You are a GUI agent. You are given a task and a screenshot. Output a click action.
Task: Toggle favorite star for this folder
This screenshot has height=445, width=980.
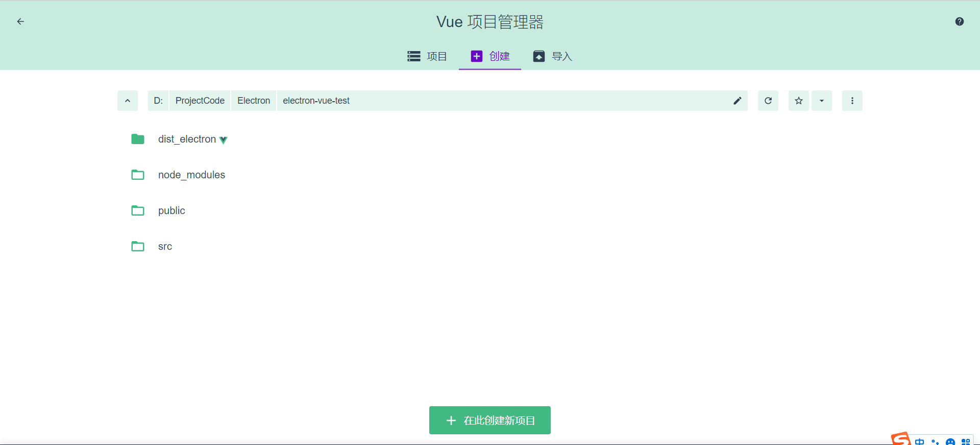pyautogui.click(x=799, y=101)
